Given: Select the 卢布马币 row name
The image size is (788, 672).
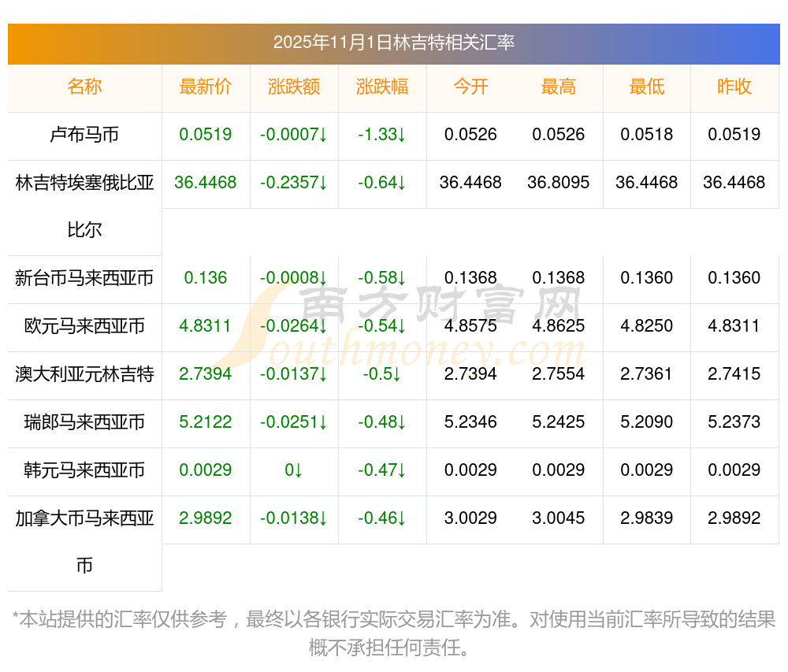Looking at the screenshot, I should (84, 135).
